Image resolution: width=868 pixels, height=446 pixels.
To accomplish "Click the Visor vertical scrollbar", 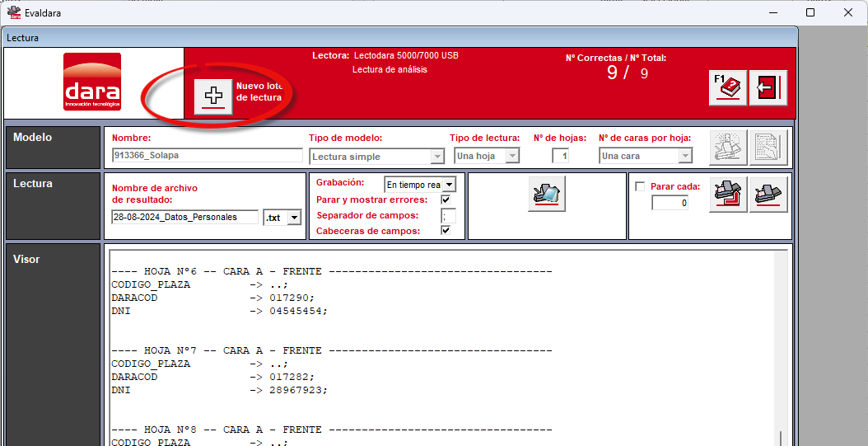I will coord(781,348).
